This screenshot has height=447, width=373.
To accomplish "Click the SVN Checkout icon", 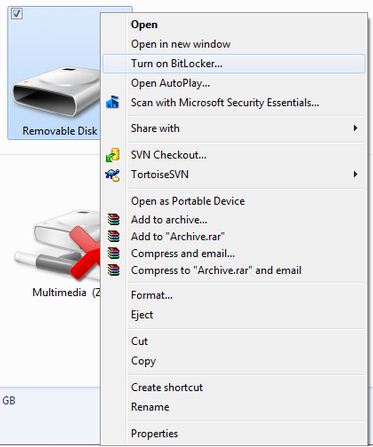I will [113, 155].
